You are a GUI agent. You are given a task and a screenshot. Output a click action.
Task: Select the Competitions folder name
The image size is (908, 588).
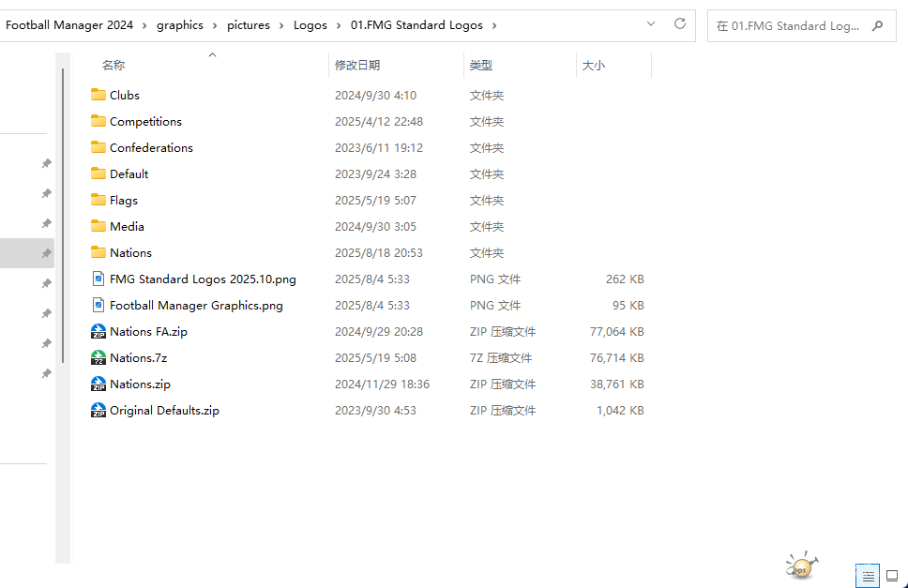(x=146, y=122)
